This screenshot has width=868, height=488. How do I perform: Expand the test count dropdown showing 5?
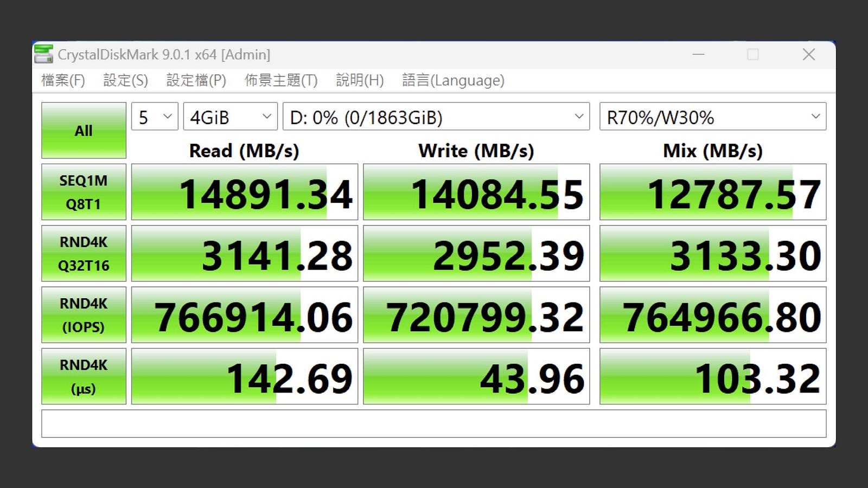tap(155, 117)
